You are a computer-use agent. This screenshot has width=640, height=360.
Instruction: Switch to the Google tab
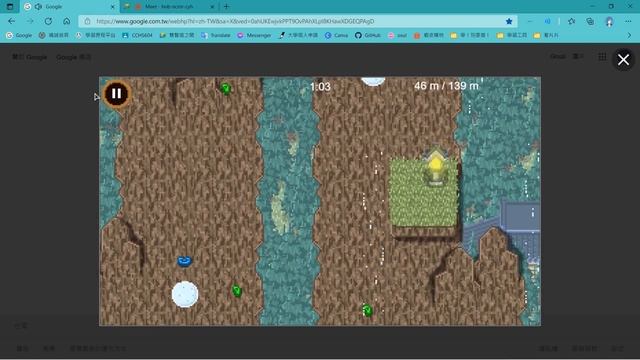point(69,7)
